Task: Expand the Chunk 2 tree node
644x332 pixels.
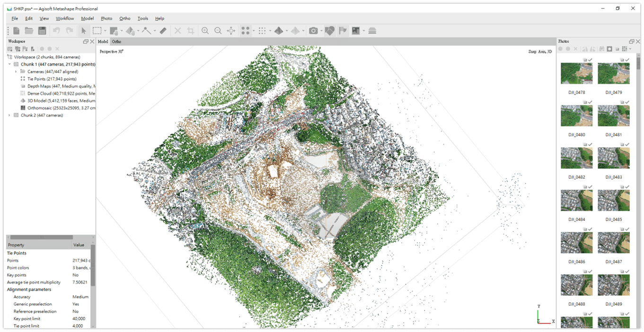Action: (x=9, y=115)
